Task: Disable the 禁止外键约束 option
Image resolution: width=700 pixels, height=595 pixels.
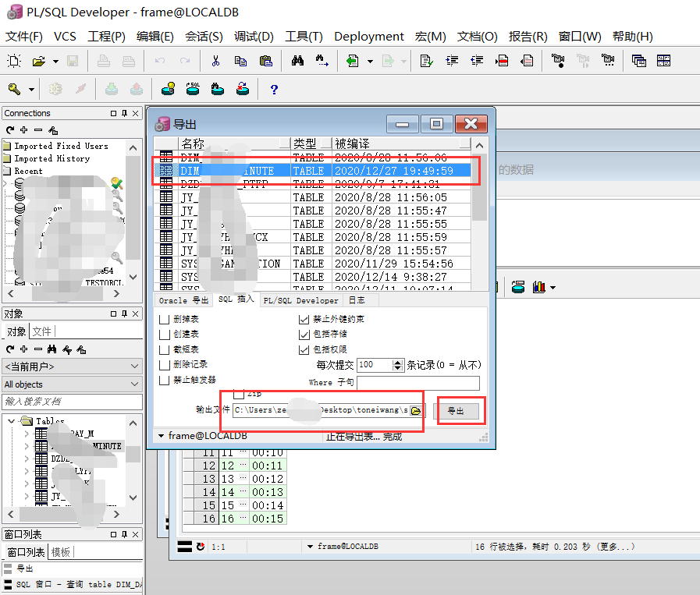Action: coord(304,318)
